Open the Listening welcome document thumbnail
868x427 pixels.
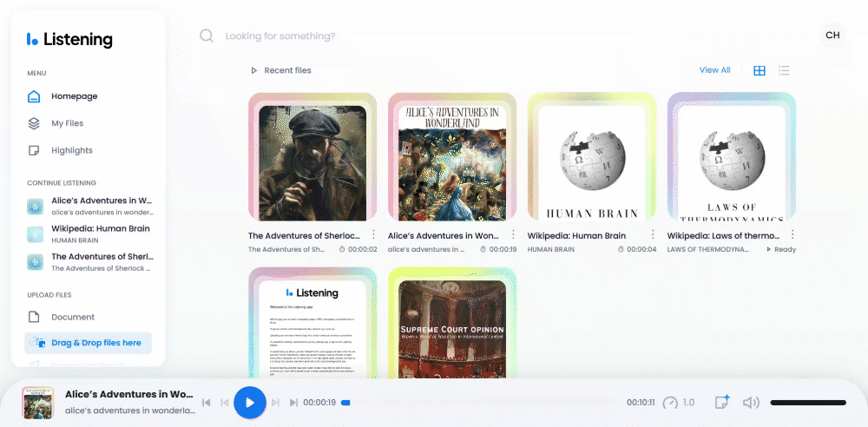pyautogui.click(x=312, y=322)
